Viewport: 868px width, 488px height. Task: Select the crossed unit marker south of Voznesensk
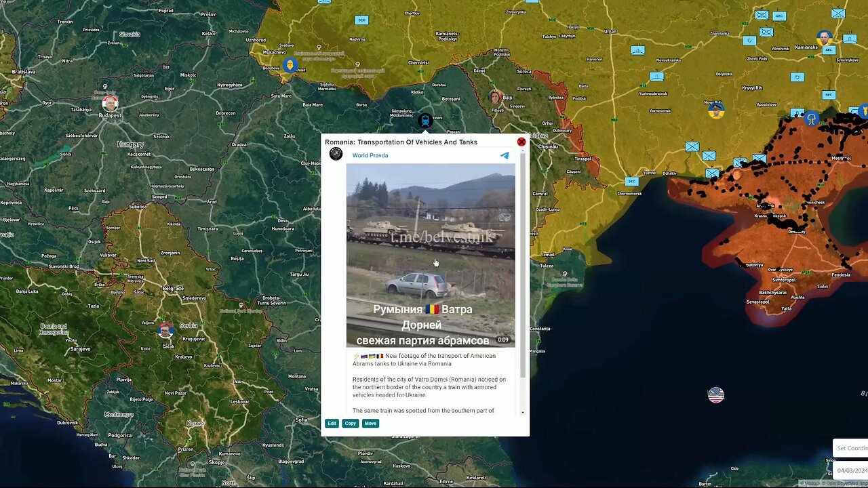[692, 146]
